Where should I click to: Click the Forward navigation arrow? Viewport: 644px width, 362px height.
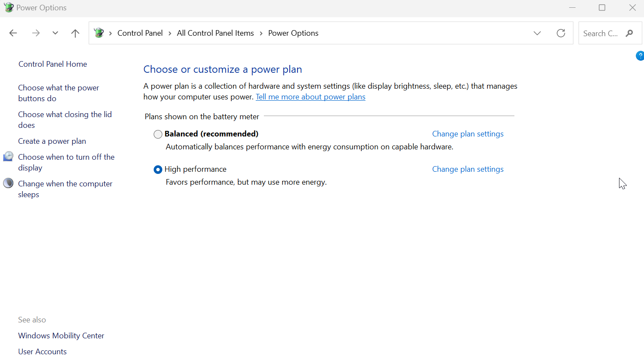coord(36,33)
